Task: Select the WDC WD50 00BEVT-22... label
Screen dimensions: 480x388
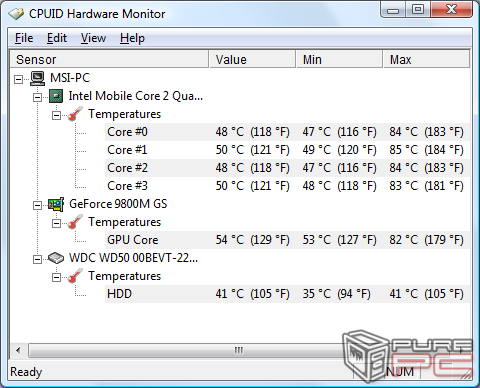Action: point(133,258)
